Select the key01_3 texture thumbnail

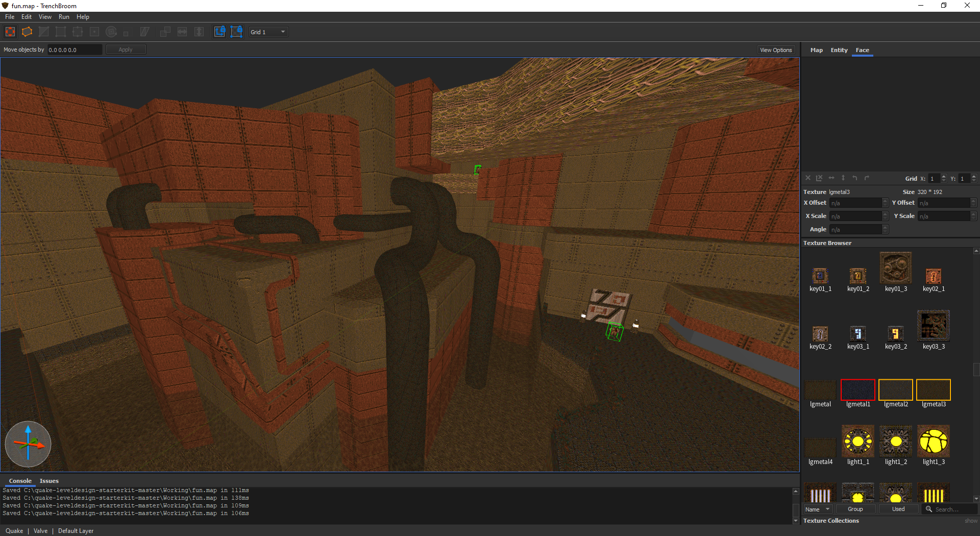pos(896,267)
